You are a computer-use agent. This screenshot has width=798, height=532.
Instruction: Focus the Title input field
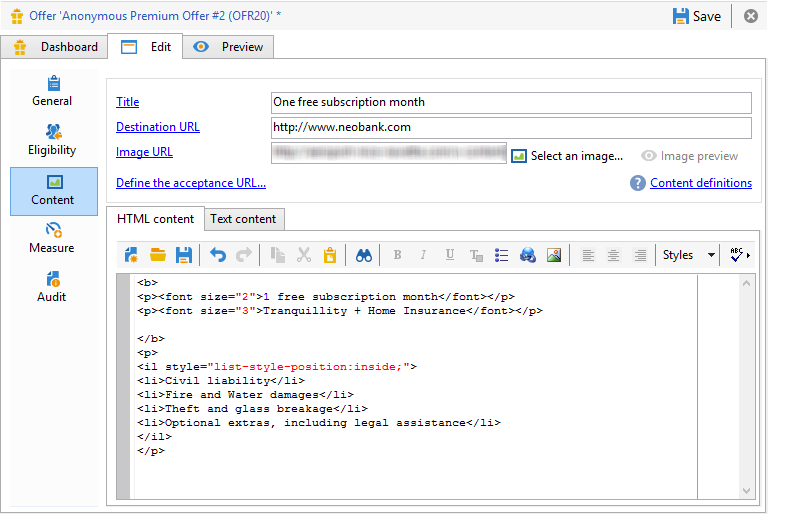(x=511, y=102)
